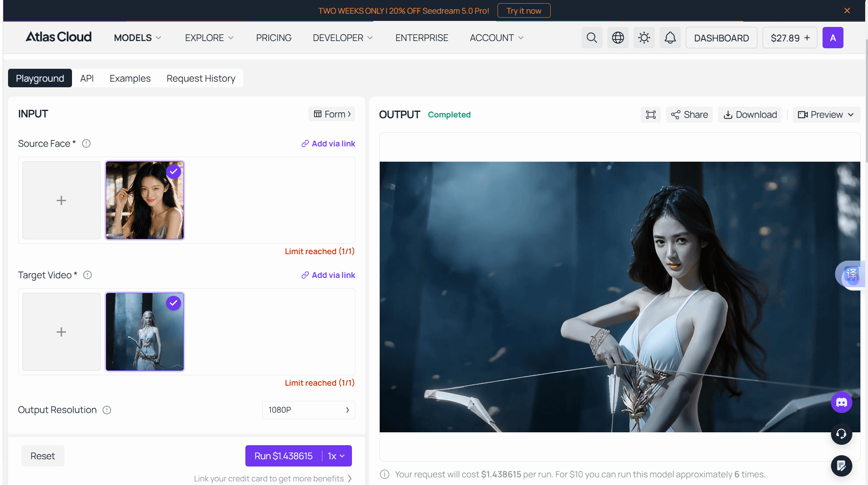
Task: Open notifications bell icon
Action: click(670, 38)
